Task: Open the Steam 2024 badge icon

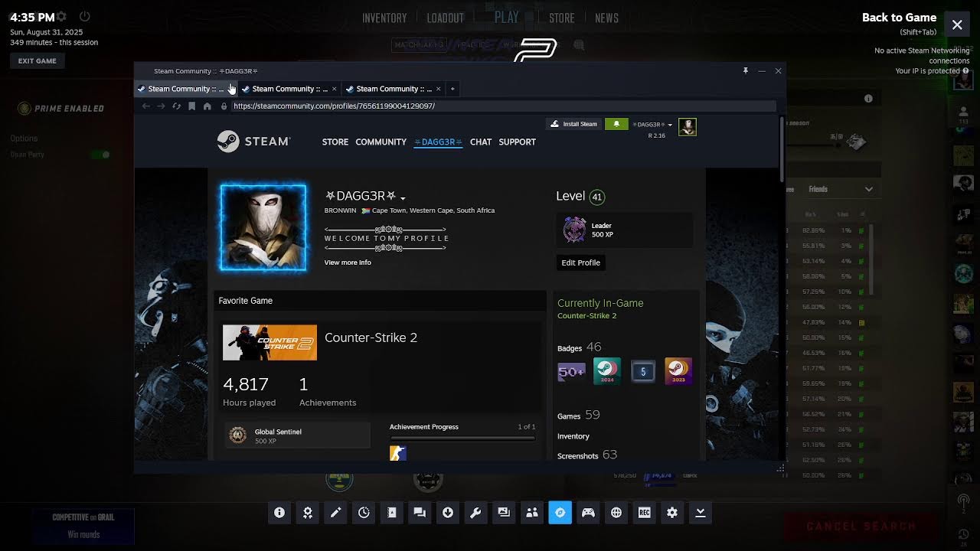Action: pyautogui.click(x=607, y=372)
